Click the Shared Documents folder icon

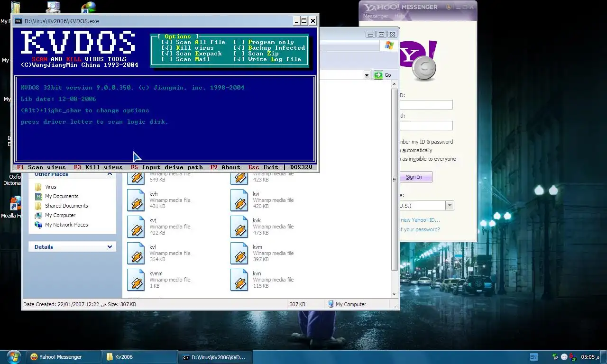(38, 206)
